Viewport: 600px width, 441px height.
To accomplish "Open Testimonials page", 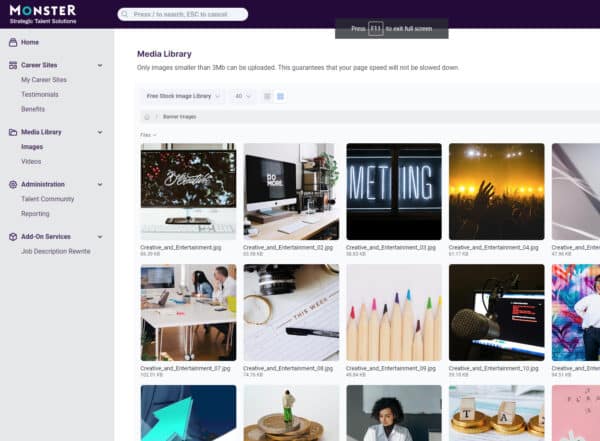I will [40, 94].
